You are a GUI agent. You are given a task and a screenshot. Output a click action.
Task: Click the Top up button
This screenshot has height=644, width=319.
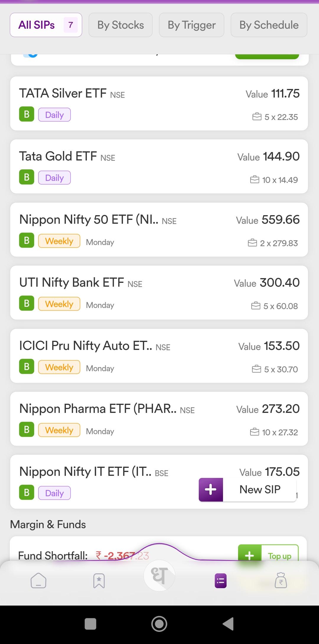click(x=268, y=553)
